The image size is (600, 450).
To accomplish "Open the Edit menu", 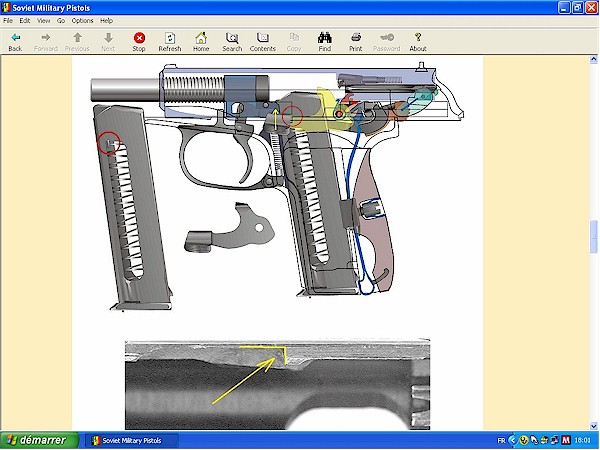I will coord(25,21).
